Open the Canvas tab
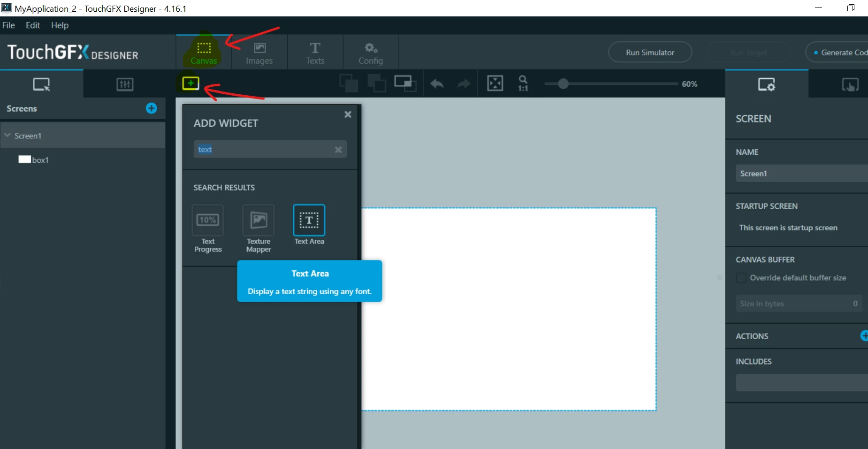This screenshot has height=449, width=868. 204,53
